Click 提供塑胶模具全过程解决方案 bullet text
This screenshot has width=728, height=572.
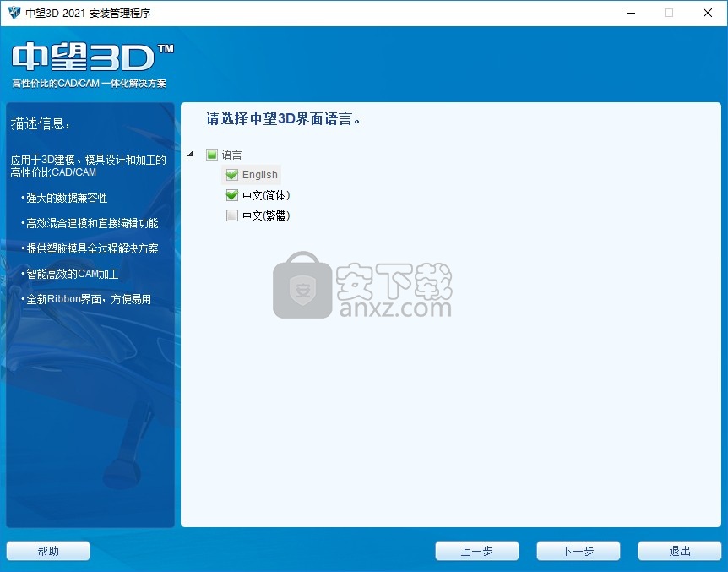coord(92,248)
